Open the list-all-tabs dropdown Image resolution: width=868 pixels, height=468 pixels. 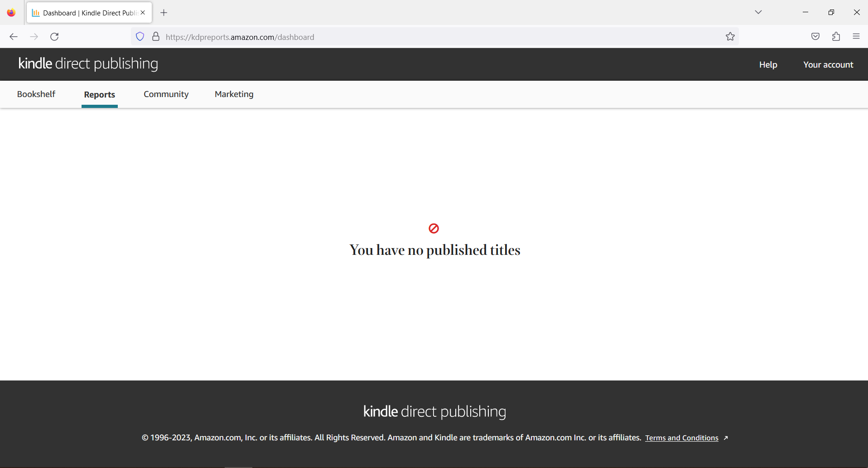(759, 12)
